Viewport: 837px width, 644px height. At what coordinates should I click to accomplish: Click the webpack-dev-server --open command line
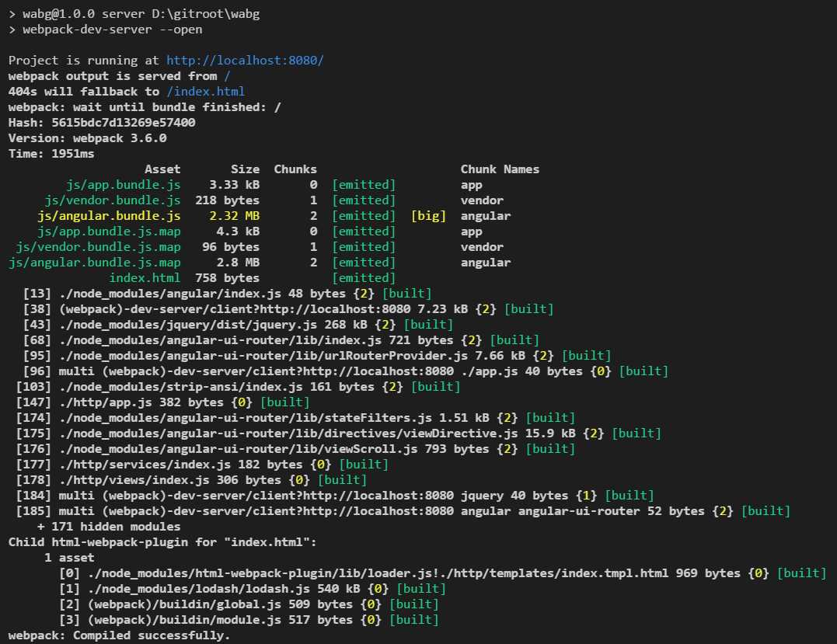coord(106,30)
